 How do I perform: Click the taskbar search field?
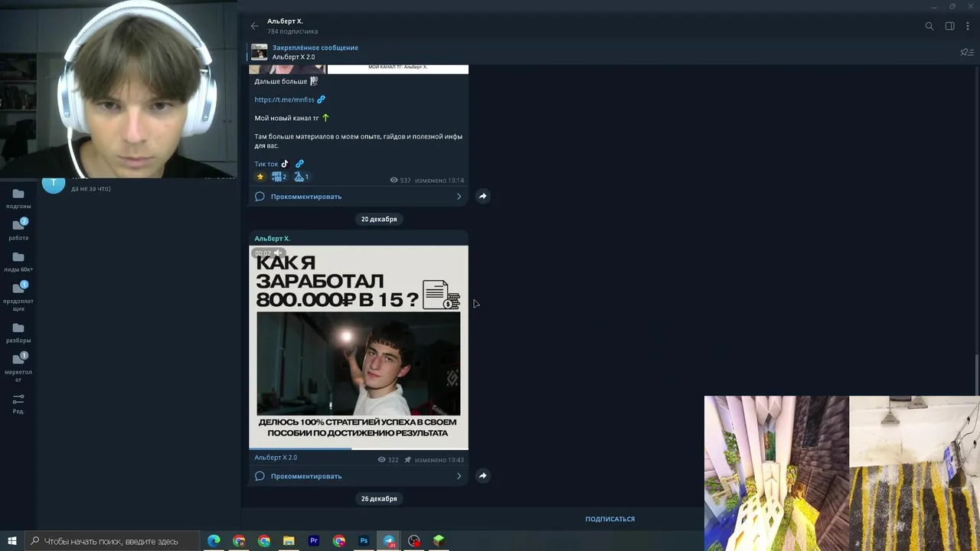(113, 541)
